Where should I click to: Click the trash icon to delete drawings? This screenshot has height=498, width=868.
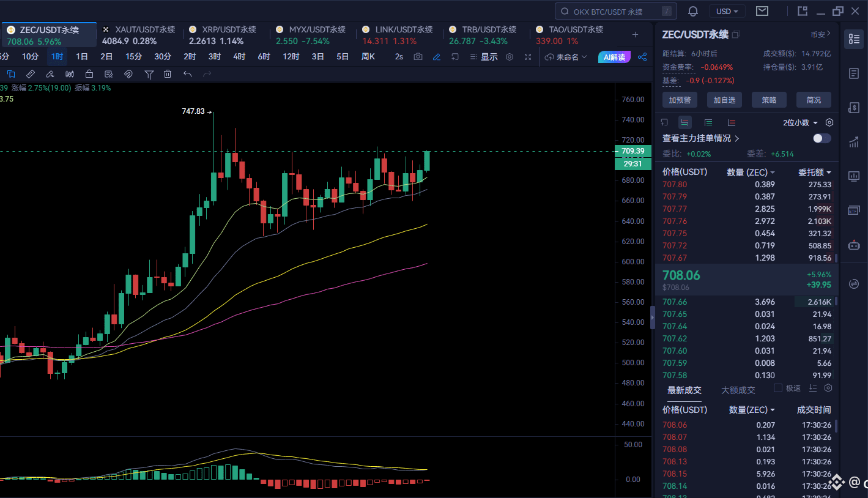pos(168,74)
